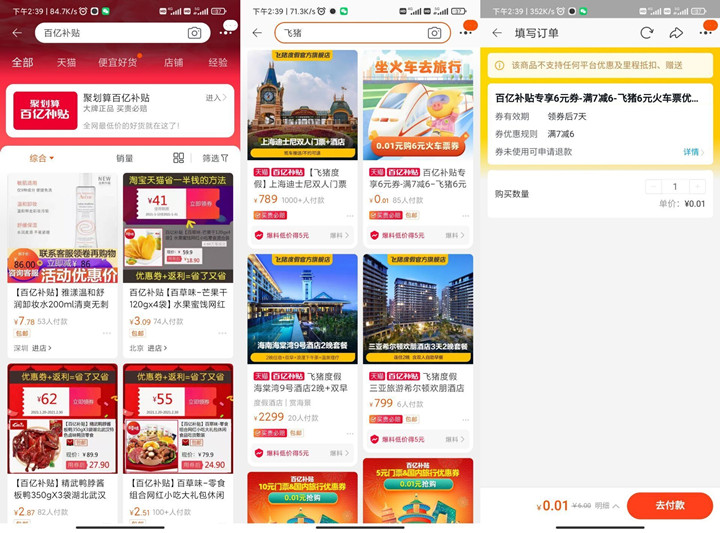This screenshot has height=533, width=720.
Task: Open more options on 填写订单 page
Action: coord(705,33)
